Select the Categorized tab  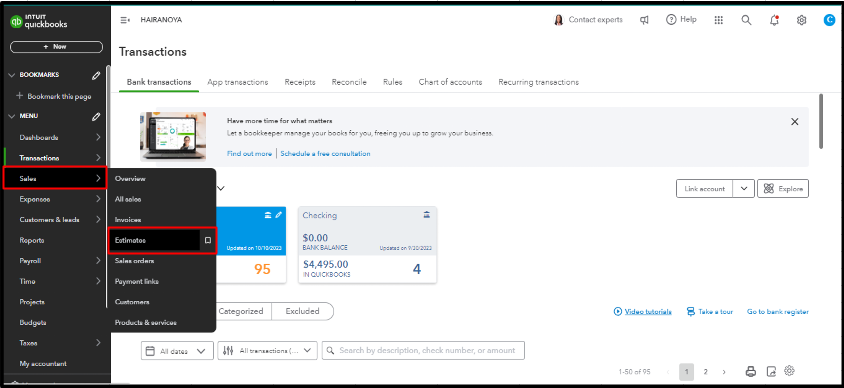tap(241, 311)
